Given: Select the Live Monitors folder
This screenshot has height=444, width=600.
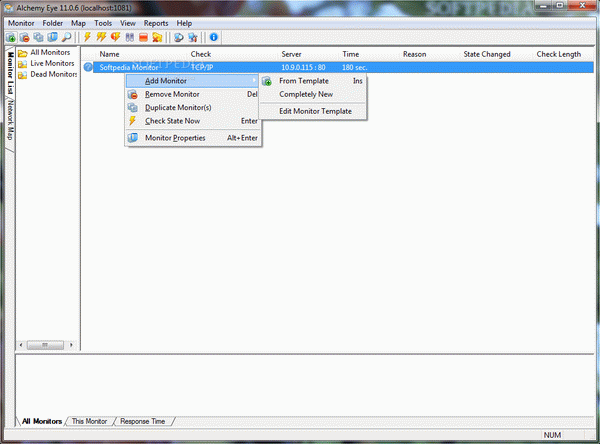Looking at the screenshot, I should point(53,63).
